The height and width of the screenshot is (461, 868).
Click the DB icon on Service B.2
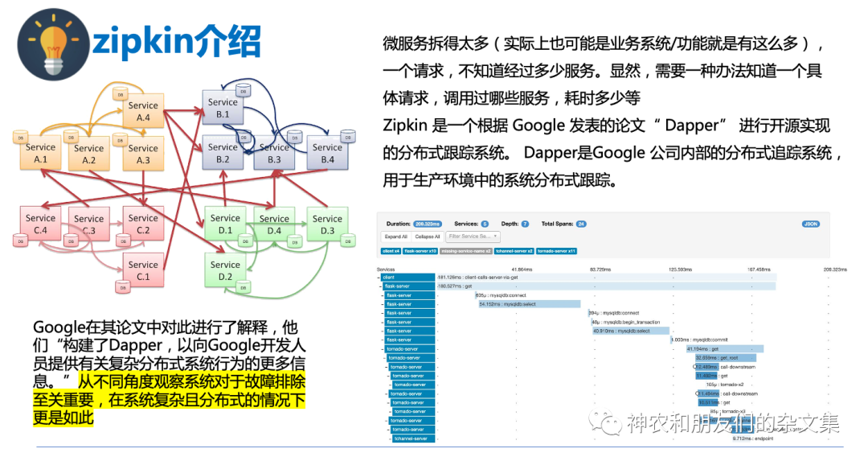pyautogui.click(x=243, y=138)
